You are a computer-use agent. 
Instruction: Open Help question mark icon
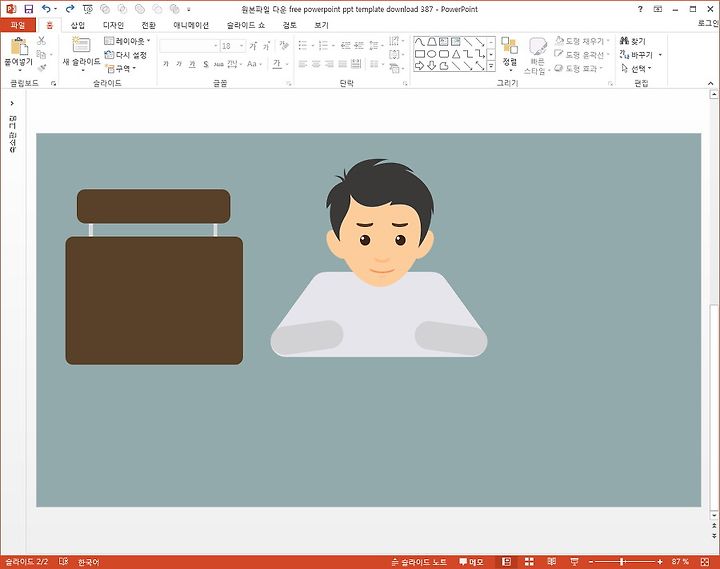point(640,9)
